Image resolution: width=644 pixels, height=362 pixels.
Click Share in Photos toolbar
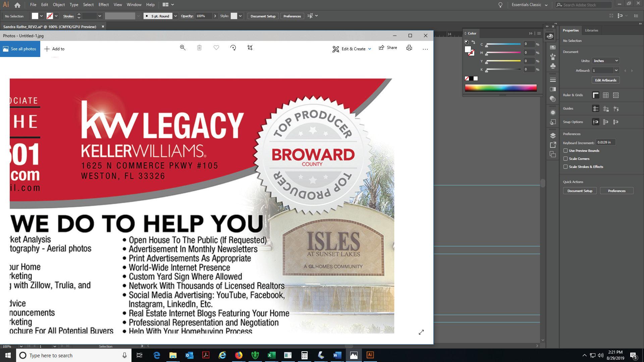[388, 48]
